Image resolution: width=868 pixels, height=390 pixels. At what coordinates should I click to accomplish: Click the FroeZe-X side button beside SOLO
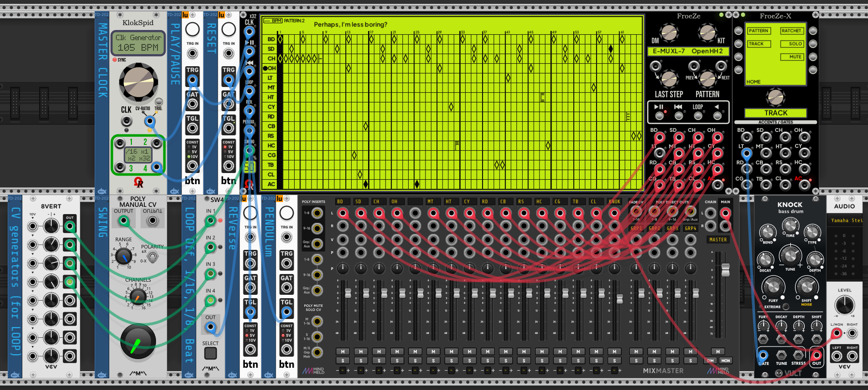click(813, 44)
